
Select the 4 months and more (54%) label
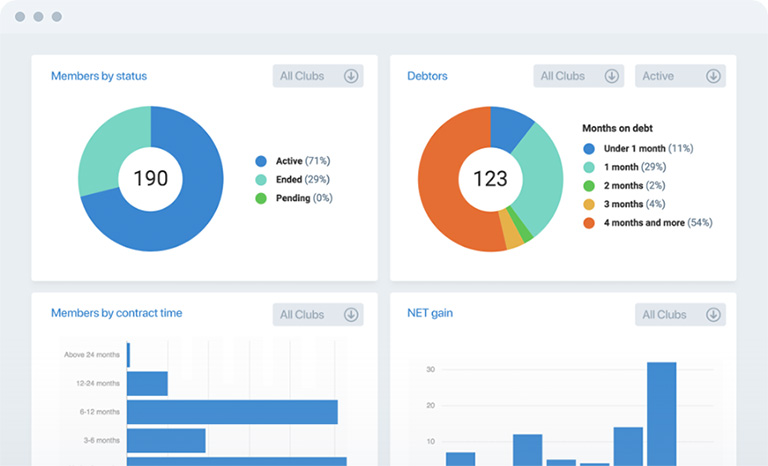click(x=658, y=223)
